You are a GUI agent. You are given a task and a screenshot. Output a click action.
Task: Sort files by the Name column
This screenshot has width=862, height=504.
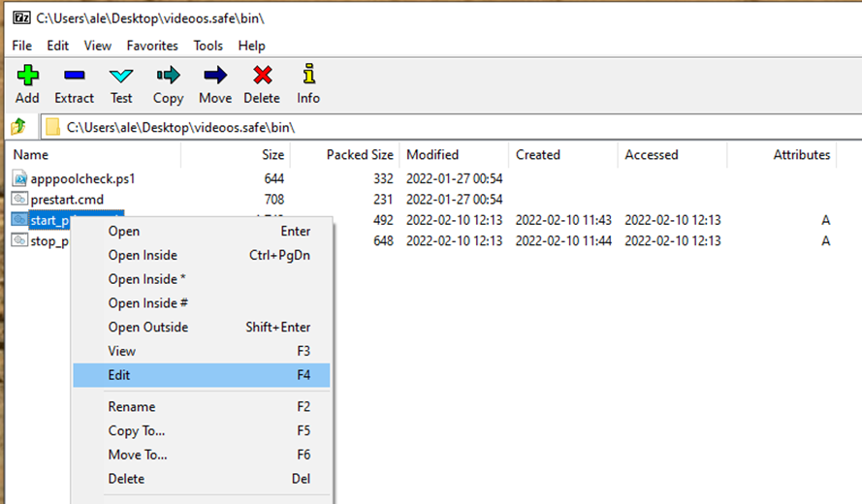point(31,155)
